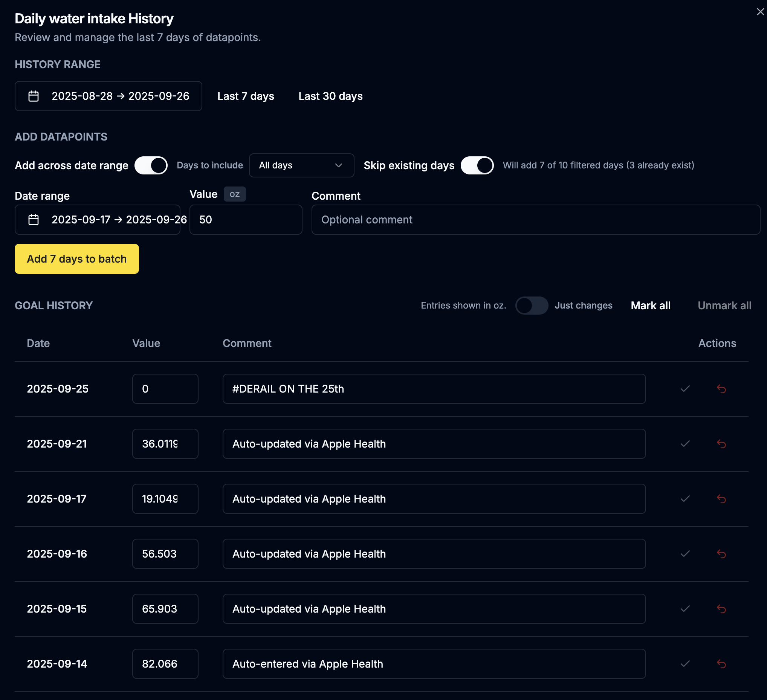
Task: Mark the 2025-09-16 row with checkmark
Action: point(685,553)
